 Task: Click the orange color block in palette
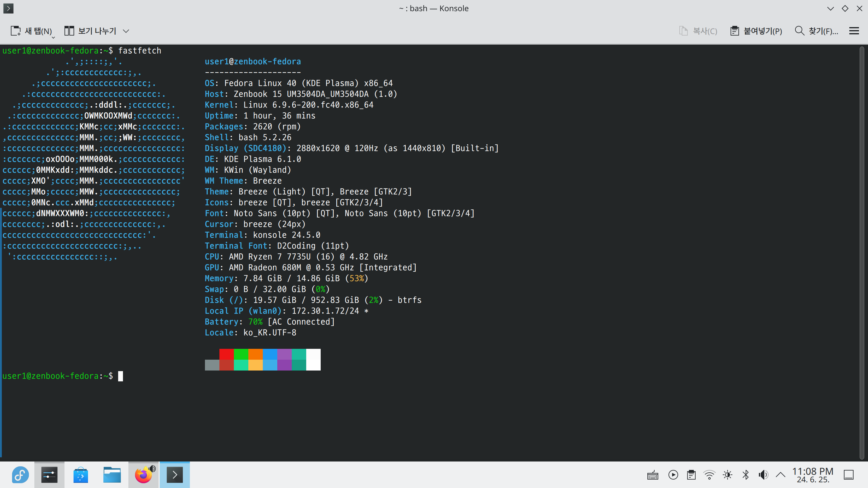pyautogui.click(x=255, y=354)
